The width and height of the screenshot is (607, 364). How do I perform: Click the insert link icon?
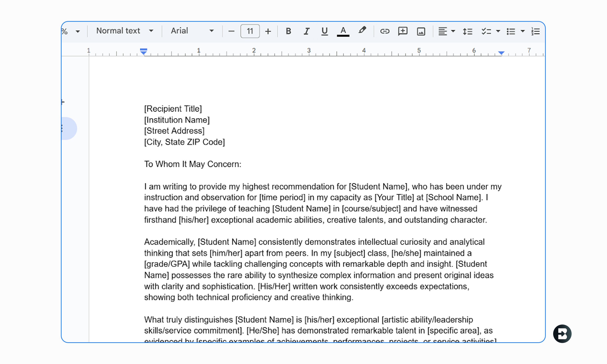pyautogui.click(x=385, y=31)
